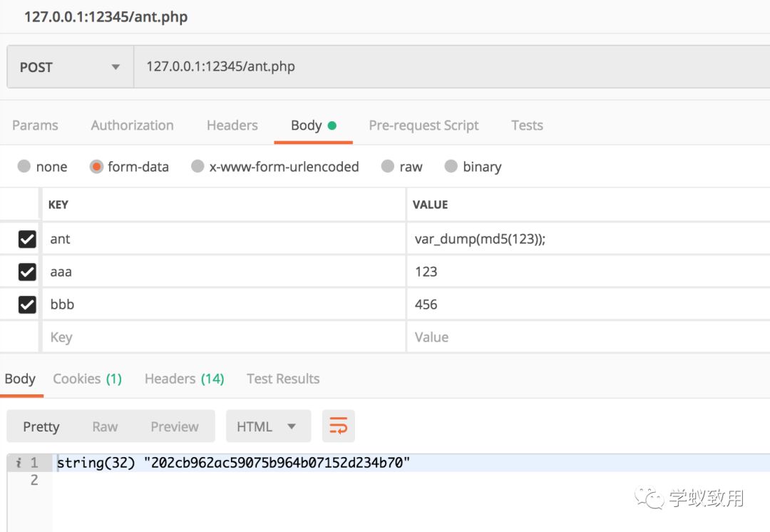Click the info icon beside line 1
This screenshot has height=532, width=770.
point(18,463)
